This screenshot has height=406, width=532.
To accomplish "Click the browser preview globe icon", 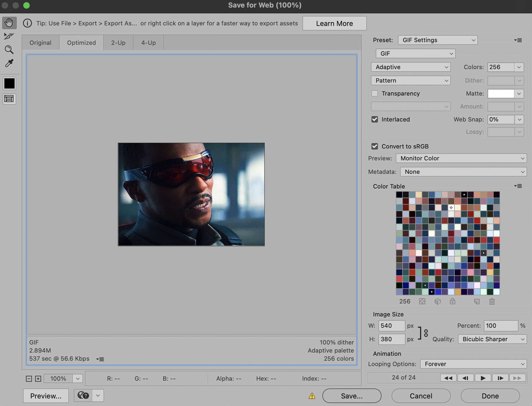I will click(x=83, y=395).
